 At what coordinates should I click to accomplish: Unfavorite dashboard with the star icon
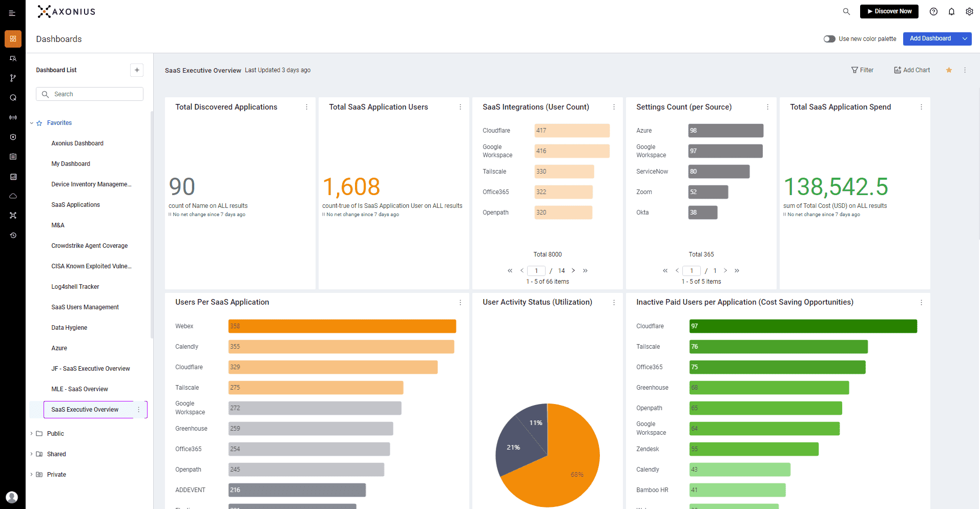949,70
